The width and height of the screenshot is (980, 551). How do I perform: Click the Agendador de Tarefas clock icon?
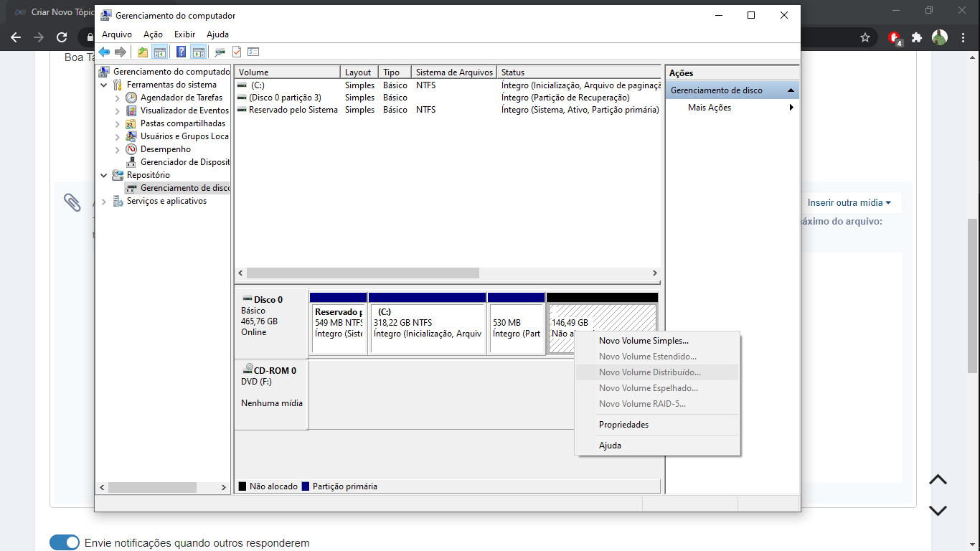(131, 98)
